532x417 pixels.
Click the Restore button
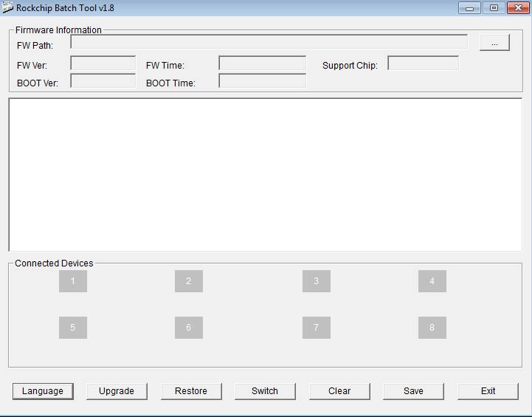pyautogui.click(x=191, y=391)
